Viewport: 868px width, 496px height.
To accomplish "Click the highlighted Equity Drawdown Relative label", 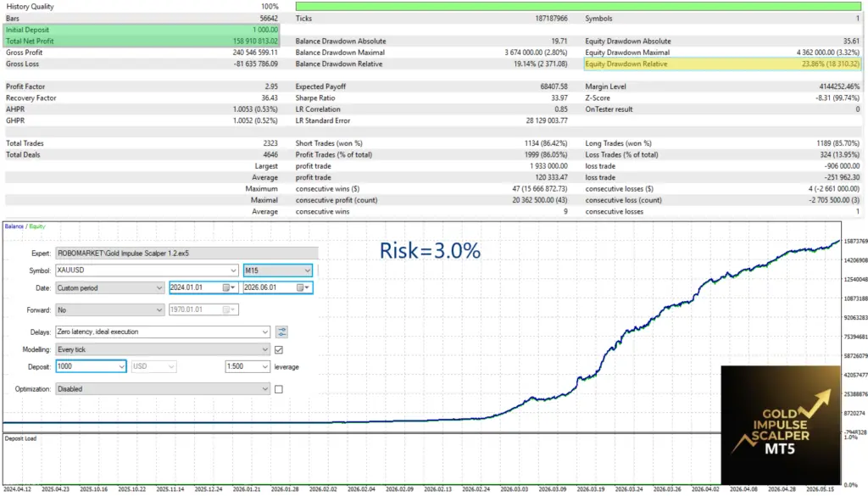I will click(x=626, y=64).
